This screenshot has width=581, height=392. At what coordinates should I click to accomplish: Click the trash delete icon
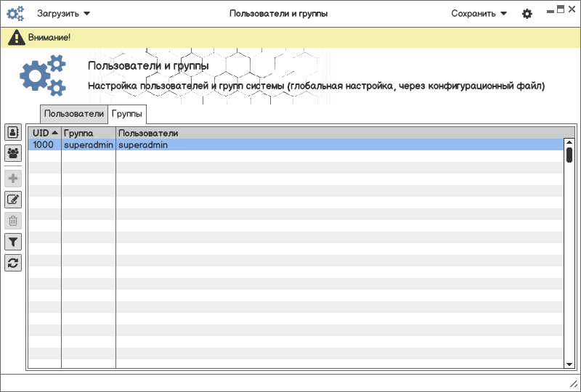(x=13, y=221)
